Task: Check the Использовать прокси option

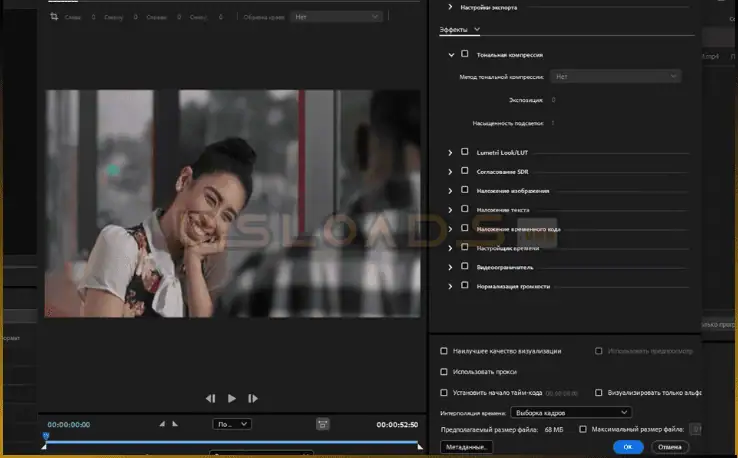Action: point(443,372)
